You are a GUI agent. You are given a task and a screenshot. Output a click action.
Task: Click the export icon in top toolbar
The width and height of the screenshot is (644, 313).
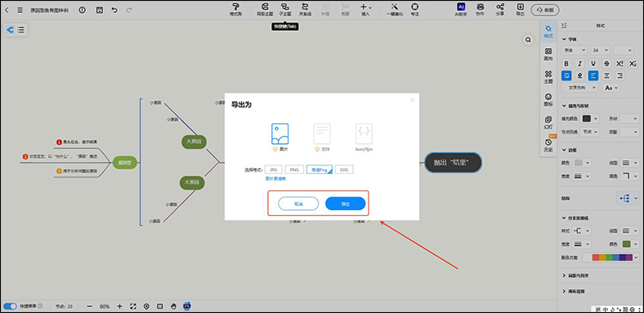pos(520,7)
